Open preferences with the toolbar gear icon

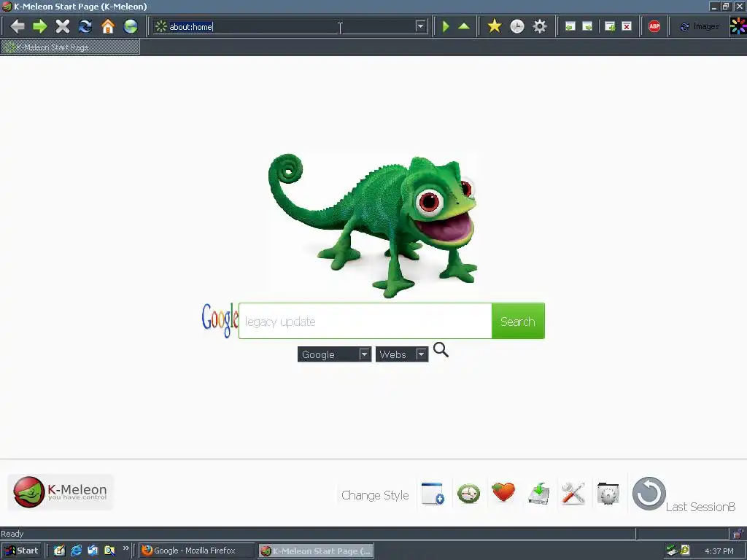pos(540,26)
